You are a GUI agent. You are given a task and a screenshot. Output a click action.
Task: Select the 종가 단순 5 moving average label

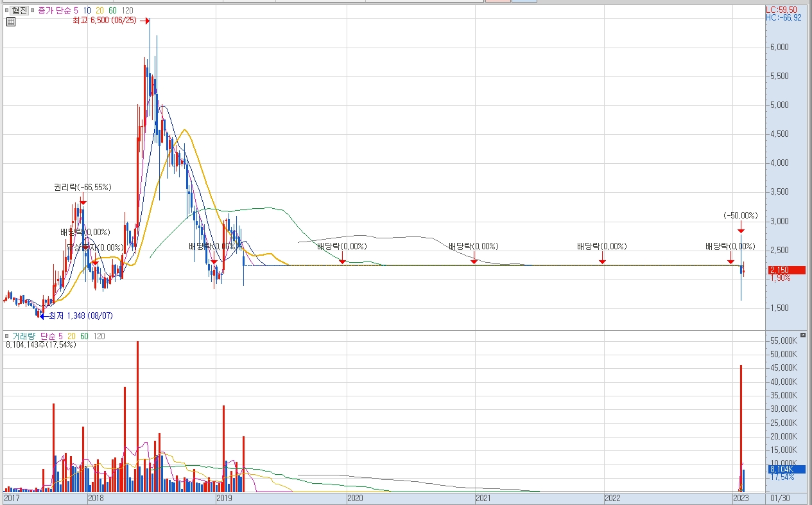[x=58, y=10]
